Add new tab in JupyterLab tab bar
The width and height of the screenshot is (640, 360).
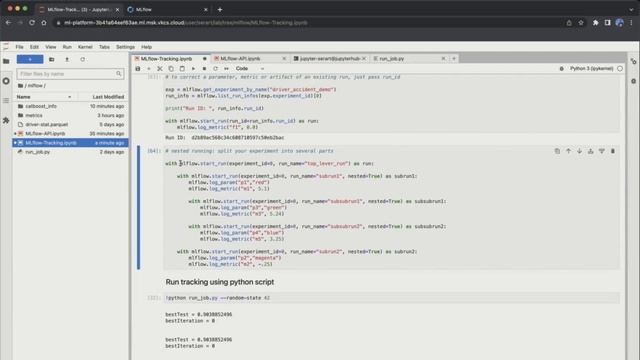pyautogui.click(x=454, y=59)
